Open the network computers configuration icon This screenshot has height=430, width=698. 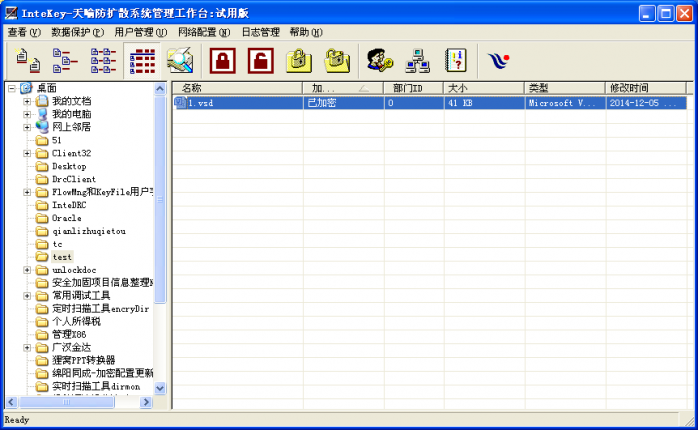point(418,61)
